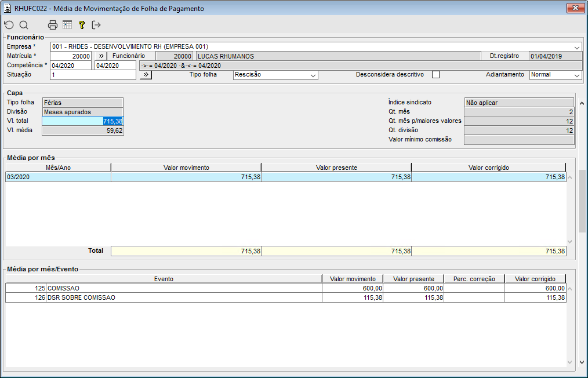The width and height of the screenshot is (588, 378).
Task: Click the Valor mínimo comissão field
Action: [519, 140]
